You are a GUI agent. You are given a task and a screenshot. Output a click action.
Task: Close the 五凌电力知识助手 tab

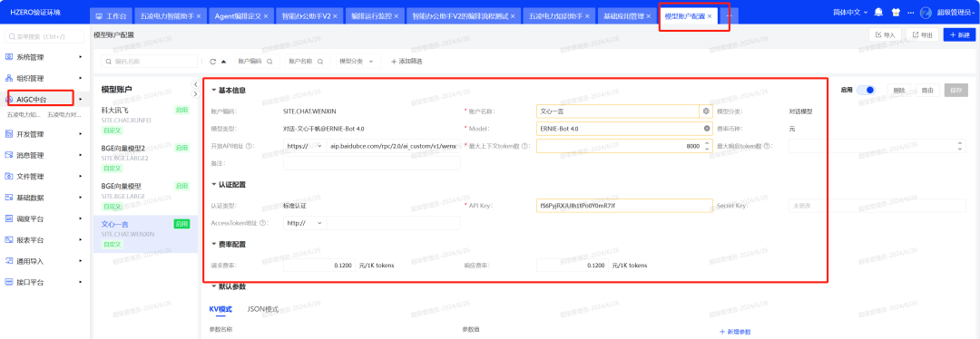click(x=588, y=16)
